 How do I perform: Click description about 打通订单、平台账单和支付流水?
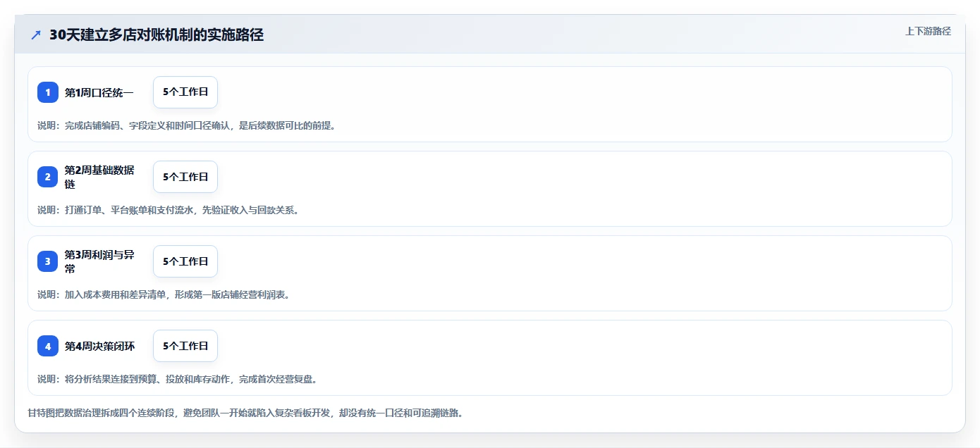click(170, 210)
